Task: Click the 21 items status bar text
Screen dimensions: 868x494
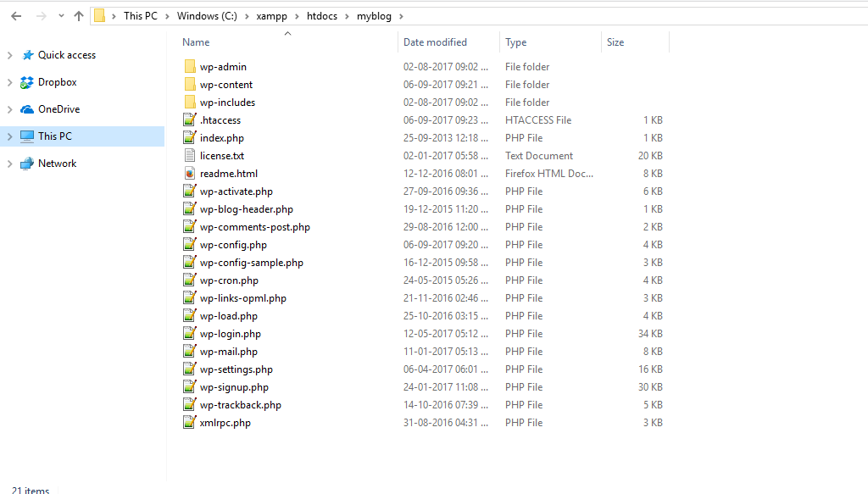Action: pos(31,490)
